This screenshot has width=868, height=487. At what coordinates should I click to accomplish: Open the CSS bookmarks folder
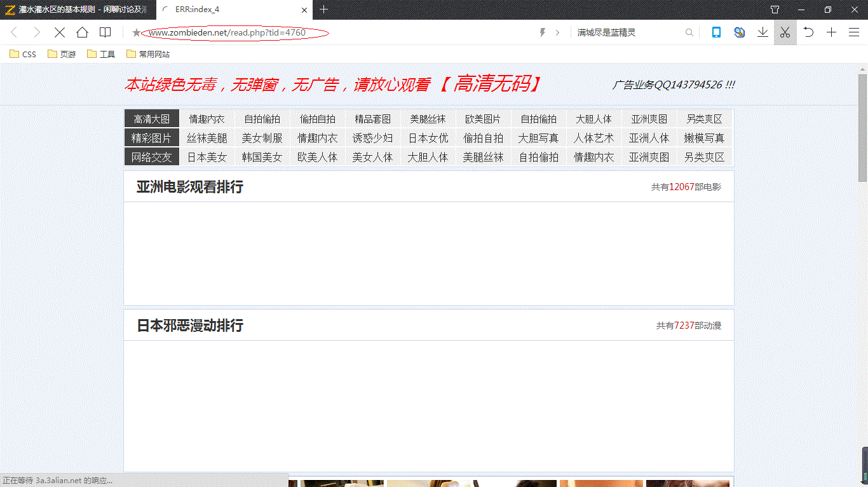point(23,54)
